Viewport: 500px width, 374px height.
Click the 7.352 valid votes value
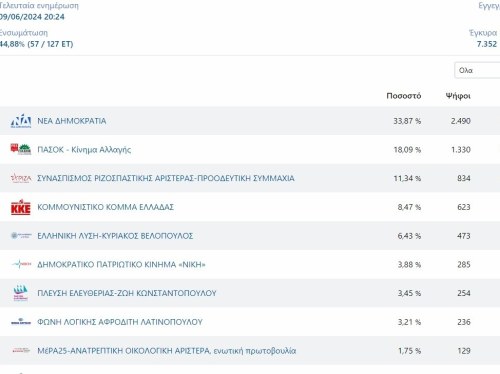click(x=487, y=44)
